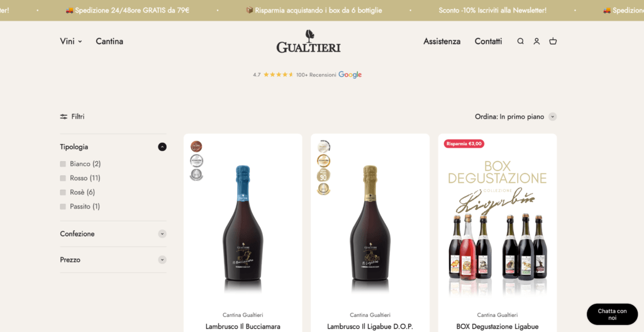
Task: Open the shopping cart icon
Action: point(553,41)
